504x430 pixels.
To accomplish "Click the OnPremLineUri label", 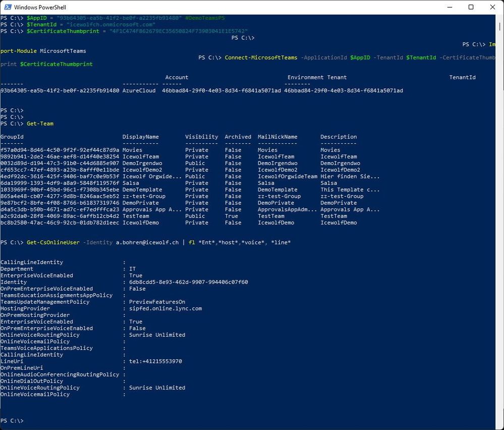I will click(22, 368).
